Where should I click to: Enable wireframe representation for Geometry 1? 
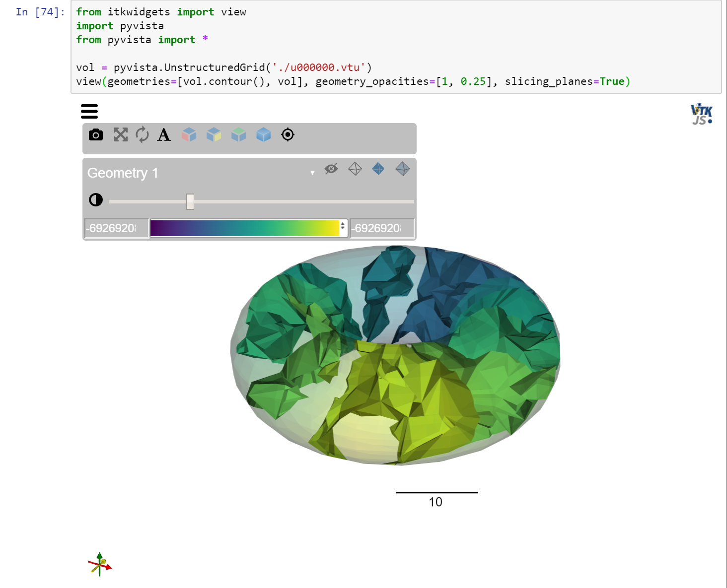[355, 169]
